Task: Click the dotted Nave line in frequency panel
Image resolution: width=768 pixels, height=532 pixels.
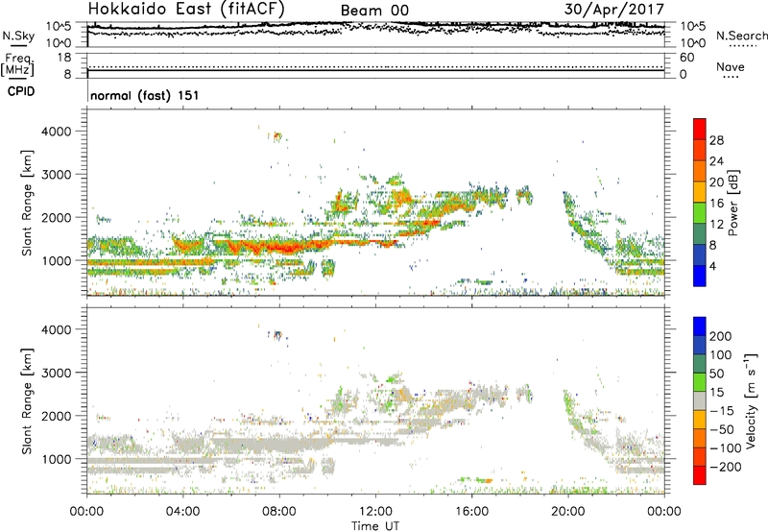Action: (x=375, y=66)
